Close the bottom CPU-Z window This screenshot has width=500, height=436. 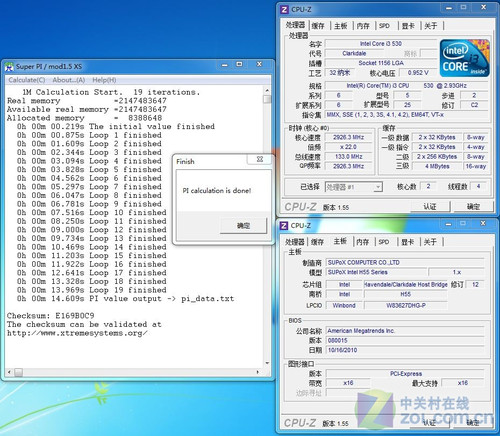[x=483, y=224]
